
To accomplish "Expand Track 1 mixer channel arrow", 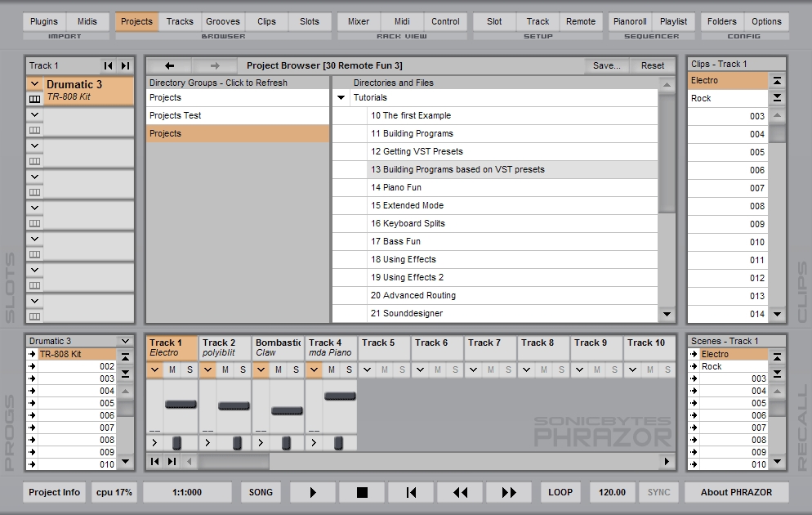I will [154, 443].
